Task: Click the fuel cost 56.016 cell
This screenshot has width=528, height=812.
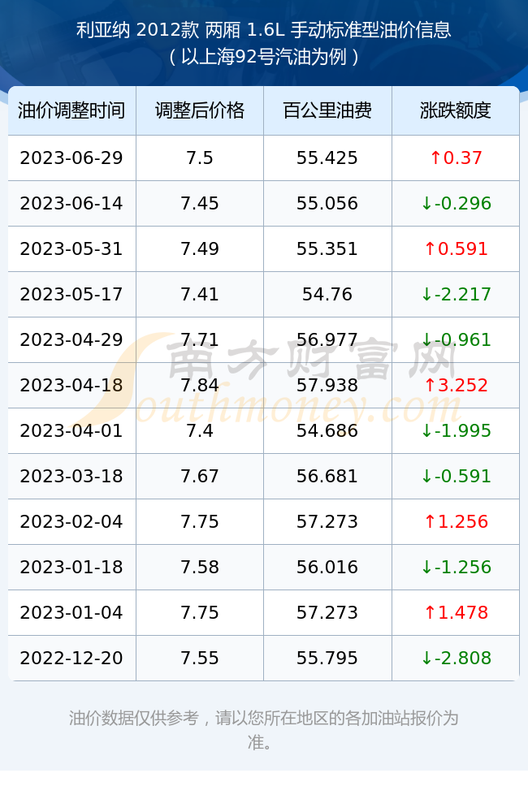Action: (327, 567)
